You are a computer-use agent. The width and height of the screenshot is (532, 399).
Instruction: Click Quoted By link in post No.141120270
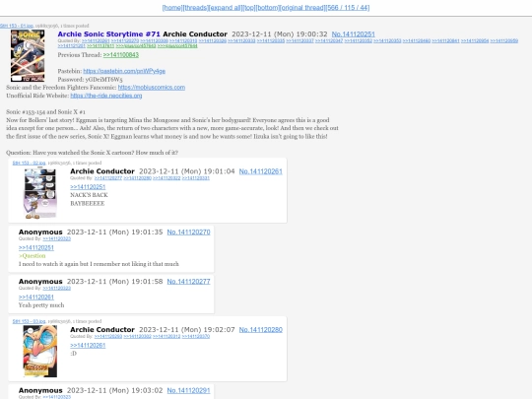pyautogui.click(x=57, y=238)
